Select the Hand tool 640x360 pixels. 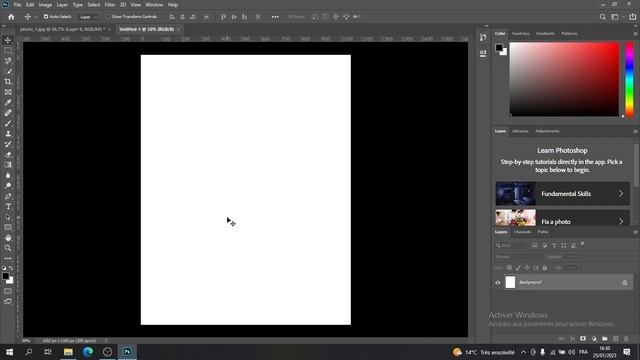pyautogui.click(x=8, y=238)
